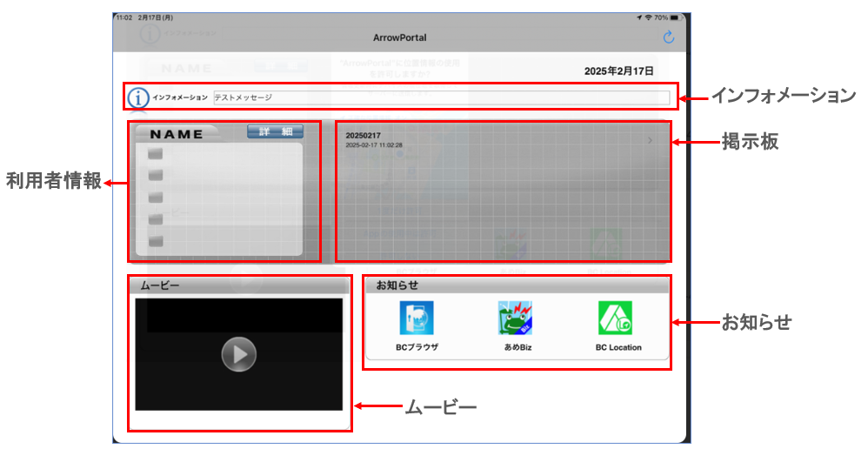Image resolution: width=868 pixels, height=449 pixels.
Task: Select the last gray icon in the NAME panel
Action: coord(156,241)
